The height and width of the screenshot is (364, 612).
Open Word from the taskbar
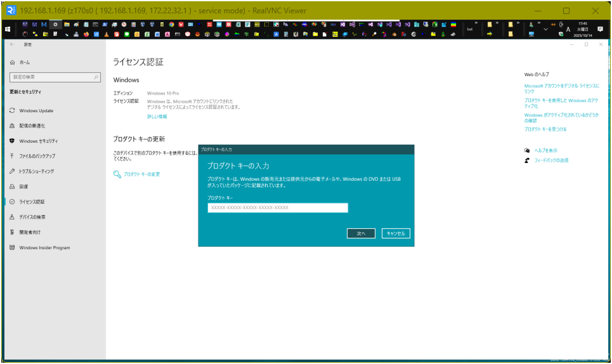pyautogui.click(x=157, y=34)
